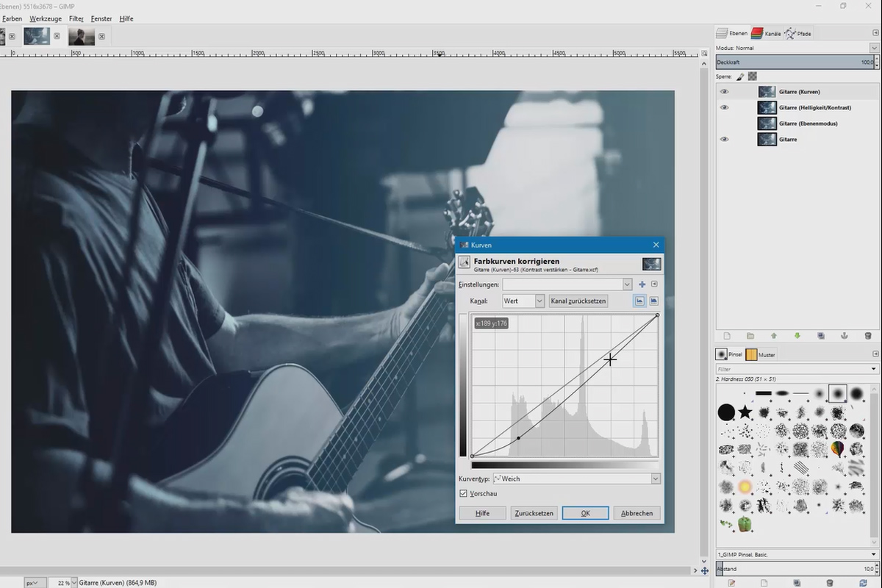Screen dimensions: 882x588
Task: Save current curve settings with plus icon
Action: pos(642,284)
